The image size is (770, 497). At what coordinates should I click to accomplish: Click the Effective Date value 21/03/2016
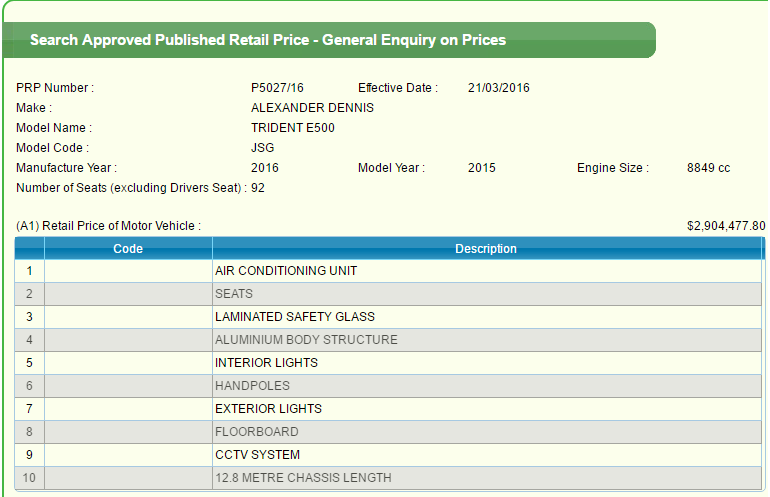coord(498,88)
